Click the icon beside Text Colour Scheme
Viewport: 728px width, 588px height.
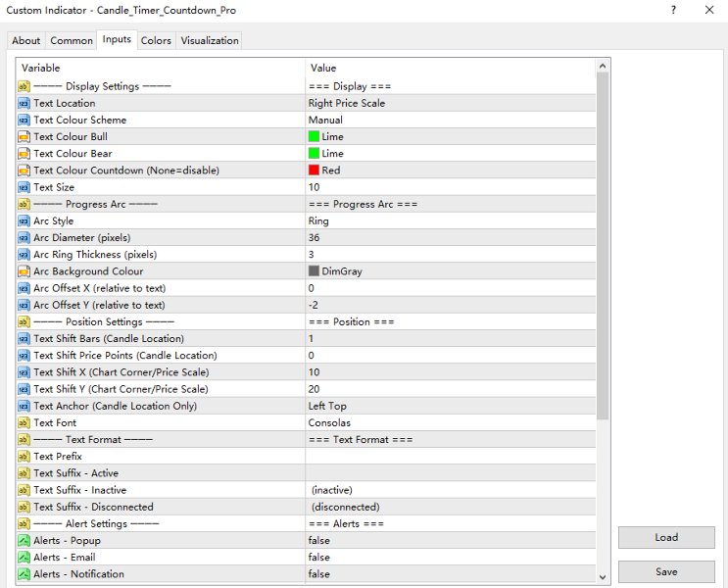24,120
